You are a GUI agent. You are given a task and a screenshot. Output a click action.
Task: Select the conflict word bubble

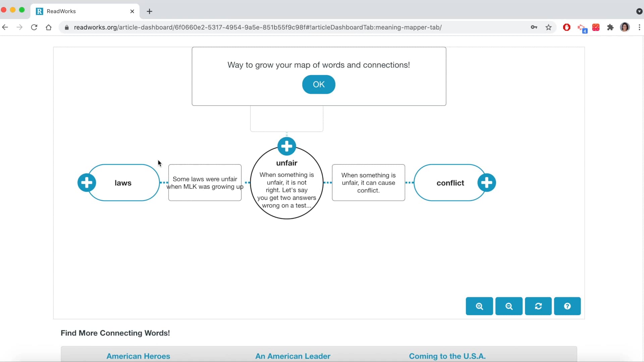(450, 183)
